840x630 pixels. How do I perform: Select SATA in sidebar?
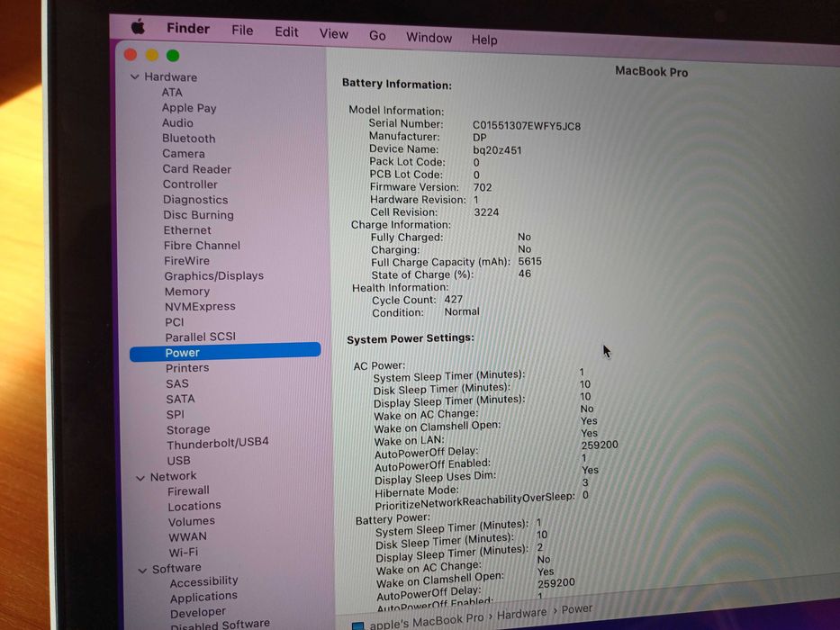point(181,399)
